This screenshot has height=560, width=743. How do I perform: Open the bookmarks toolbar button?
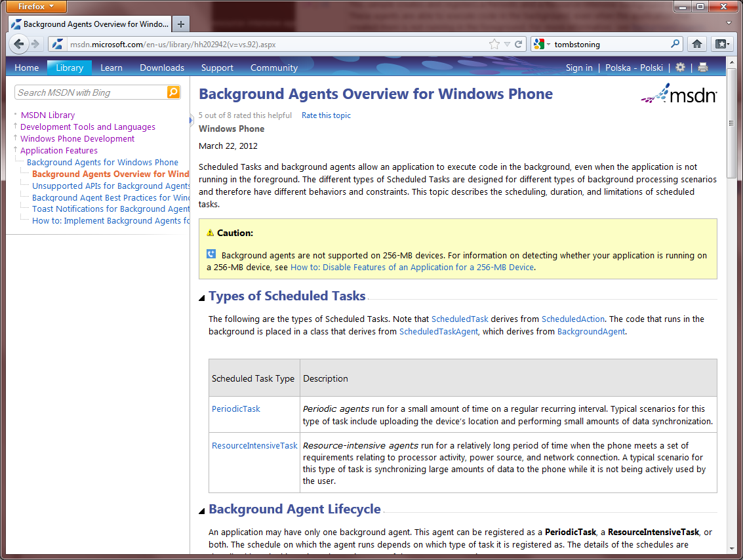point(722,44)
